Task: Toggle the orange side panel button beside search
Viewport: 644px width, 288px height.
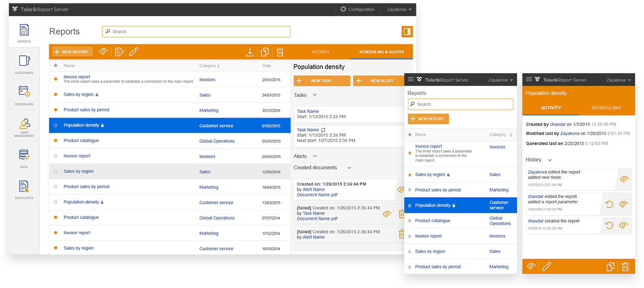Action: tap(407, 31)
